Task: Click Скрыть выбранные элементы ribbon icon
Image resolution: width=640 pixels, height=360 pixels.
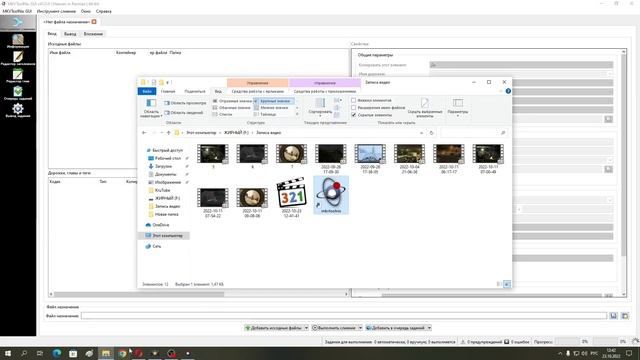Action: pyautogui.click(x=425, y=108)
